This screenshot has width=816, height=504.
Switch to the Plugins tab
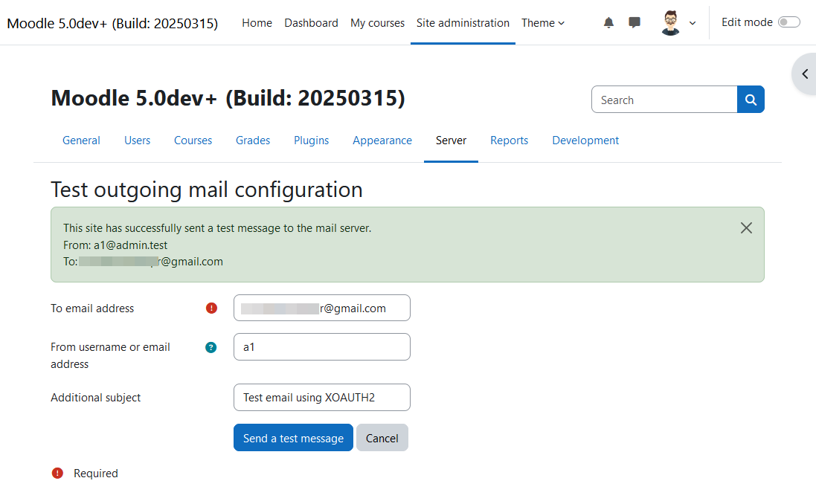click(x=311, y=140)
